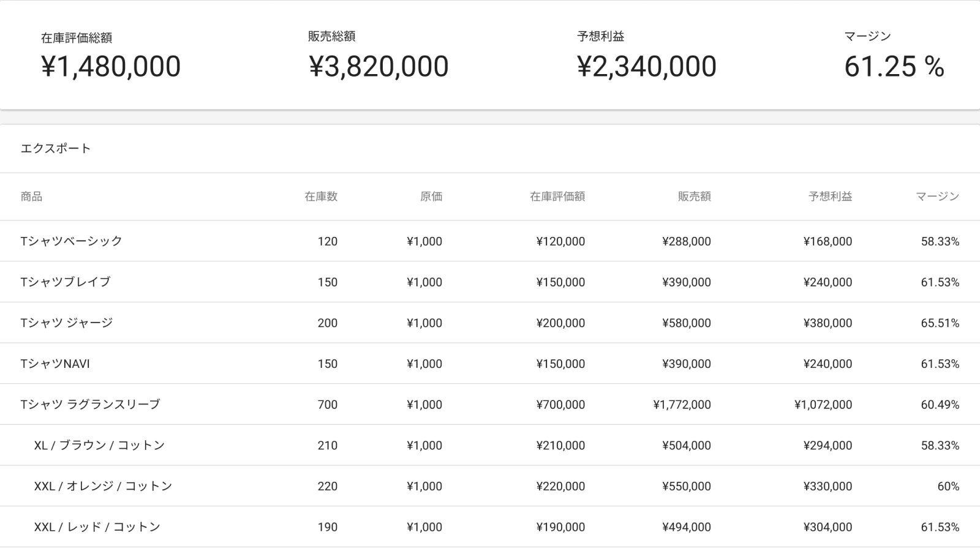The image size is (980, 551).
Task: Click the 販売総額 summary value ¥3,820,000
Action: [379, 67]
